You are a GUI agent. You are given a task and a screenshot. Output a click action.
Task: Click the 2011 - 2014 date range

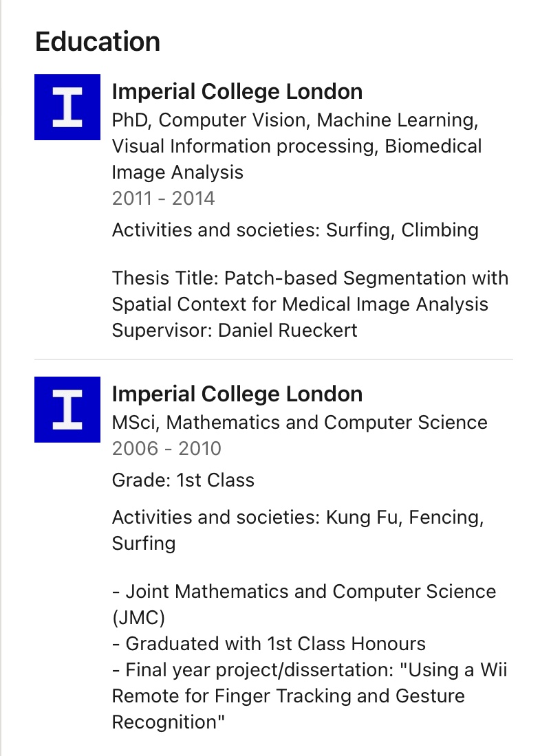[x=163, y=198]
